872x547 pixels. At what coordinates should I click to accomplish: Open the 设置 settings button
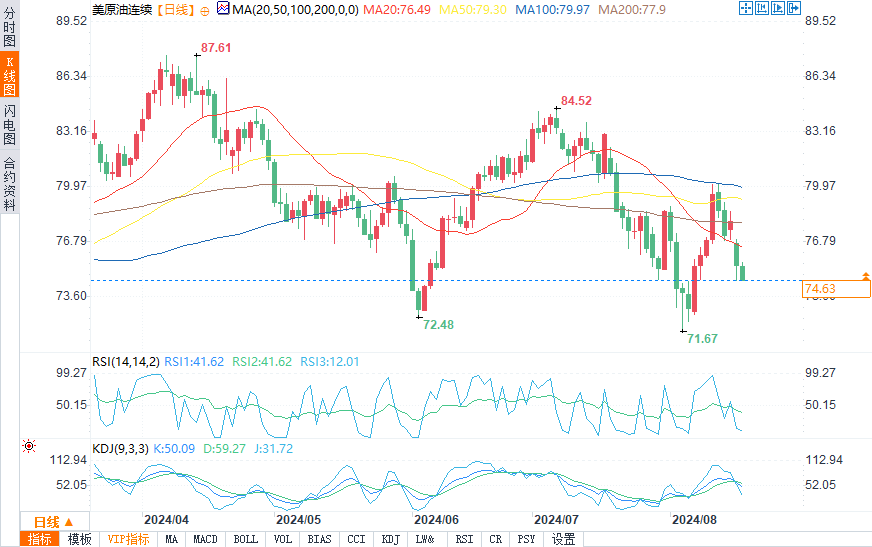click(x=563, y=539)
